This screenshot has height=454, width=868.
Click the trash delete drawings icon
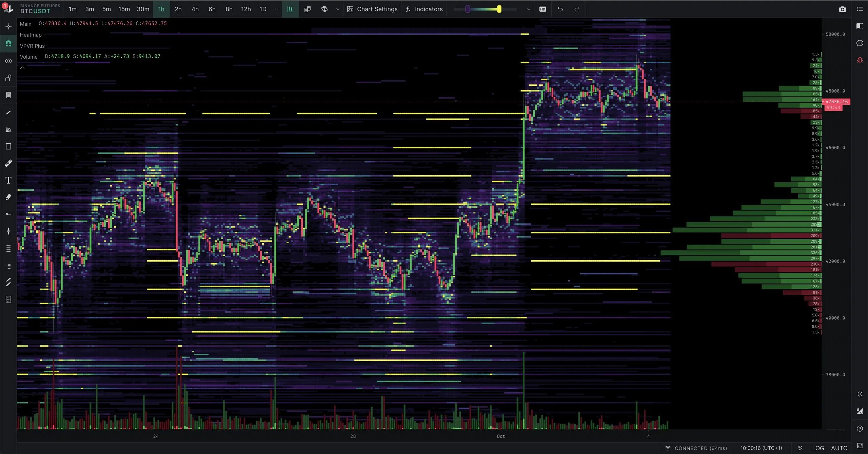click(8, 95)
